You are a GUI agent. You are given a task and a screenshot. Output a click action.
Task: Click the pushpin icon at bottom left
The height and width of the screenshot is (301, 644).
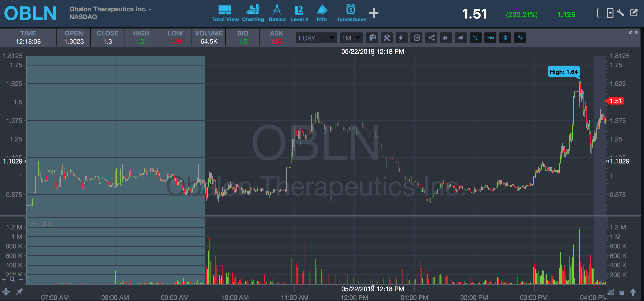tap(19, 292)
